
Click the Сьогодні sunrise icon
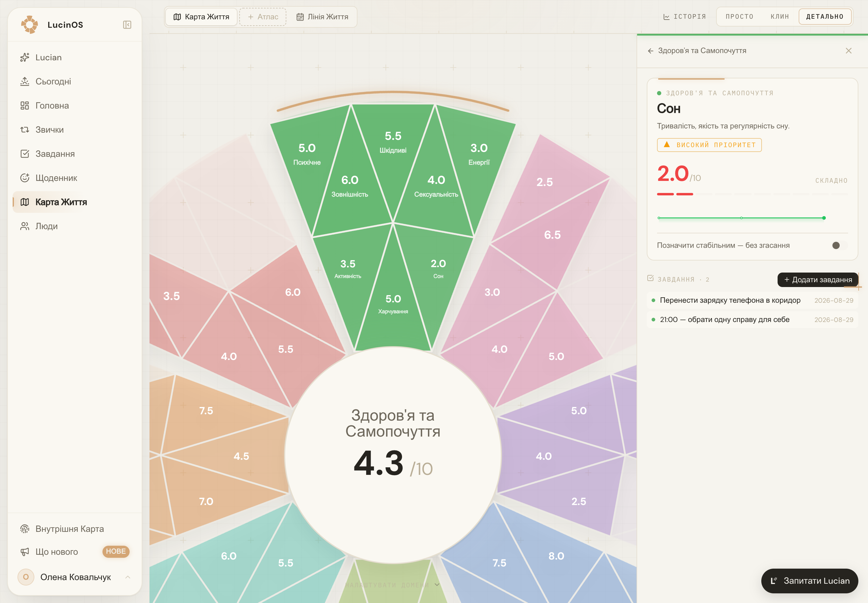[24, 82]
